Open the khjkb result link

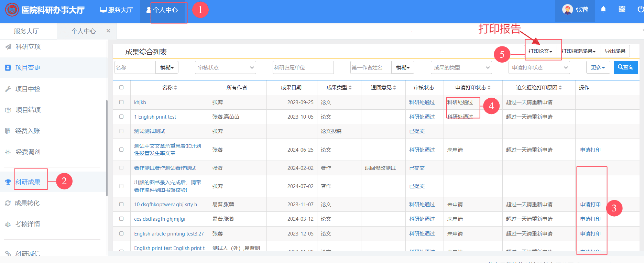click(x=140, y=102)
